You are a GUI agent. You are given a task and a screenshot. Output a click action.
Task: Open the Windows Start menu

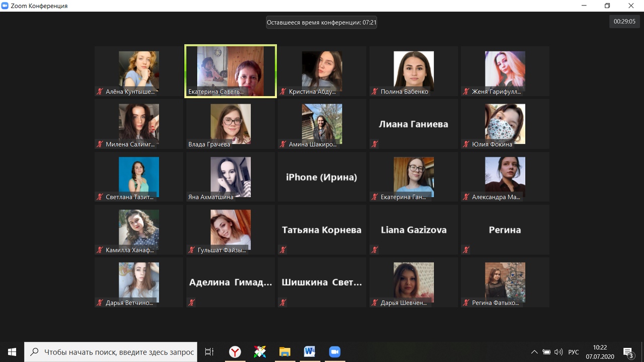point(12,352)
